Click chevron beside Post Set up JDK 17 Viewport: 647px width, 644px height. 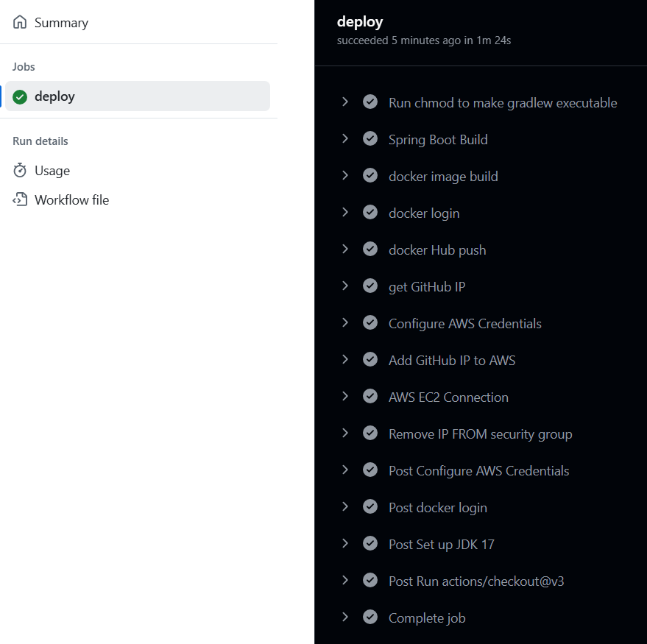[345, 543]
